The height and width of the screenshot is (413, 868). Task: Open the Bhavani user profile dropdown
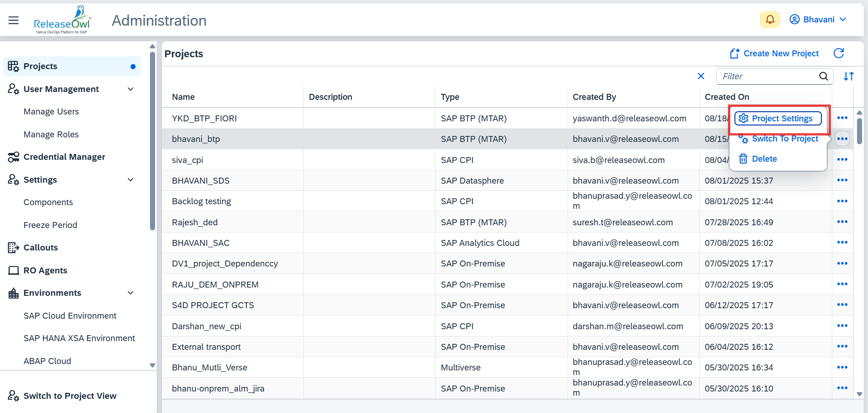point(819,20)
